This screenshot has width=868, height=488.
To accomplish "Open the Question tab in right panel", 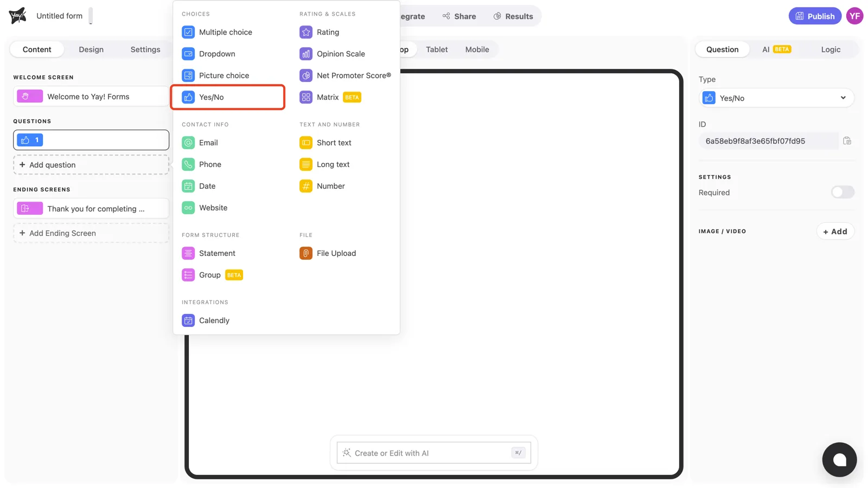I will coord(722,49).
